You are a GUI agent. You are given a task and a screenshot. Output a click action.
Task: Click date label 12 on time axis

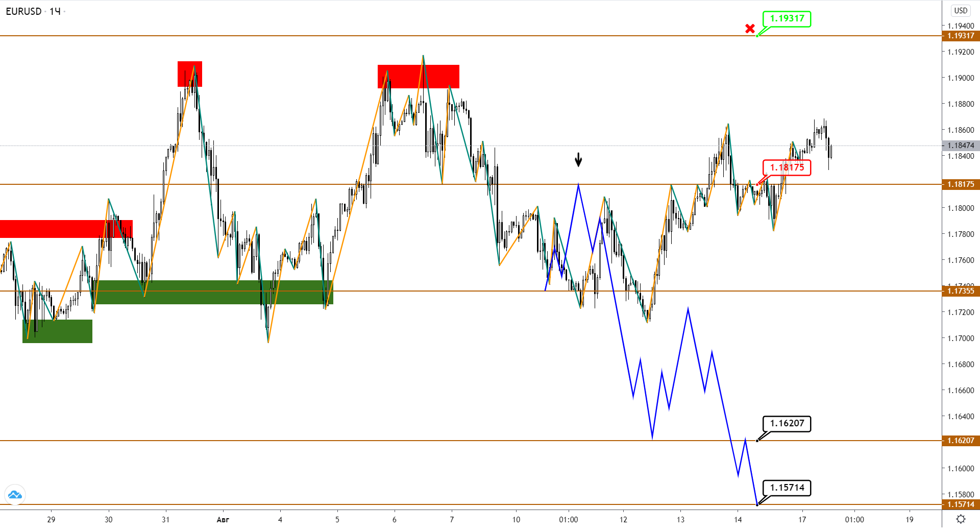(x=623, y=520)
